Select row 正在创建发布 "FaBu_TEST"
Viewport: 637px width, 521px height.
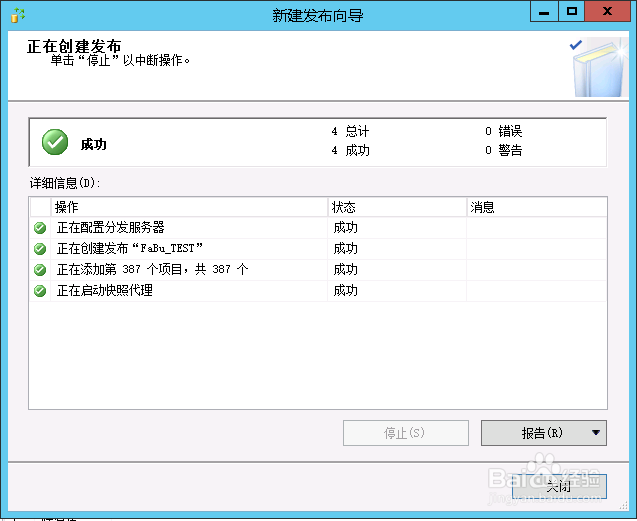(318, 249)
